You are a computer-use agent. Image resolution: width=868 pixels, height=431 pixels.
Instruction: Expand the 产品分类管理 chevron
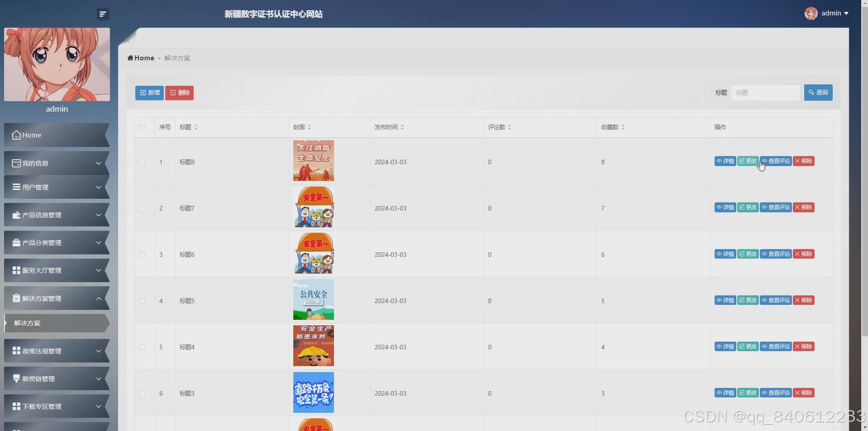pyautogui.click(x=98, y=243)
